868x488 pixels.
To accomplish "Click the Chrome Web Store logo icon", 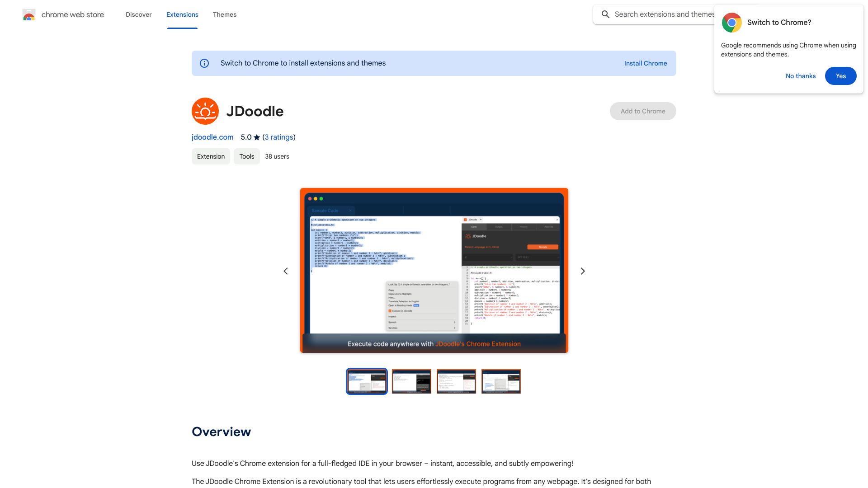I will pos(28,14).
